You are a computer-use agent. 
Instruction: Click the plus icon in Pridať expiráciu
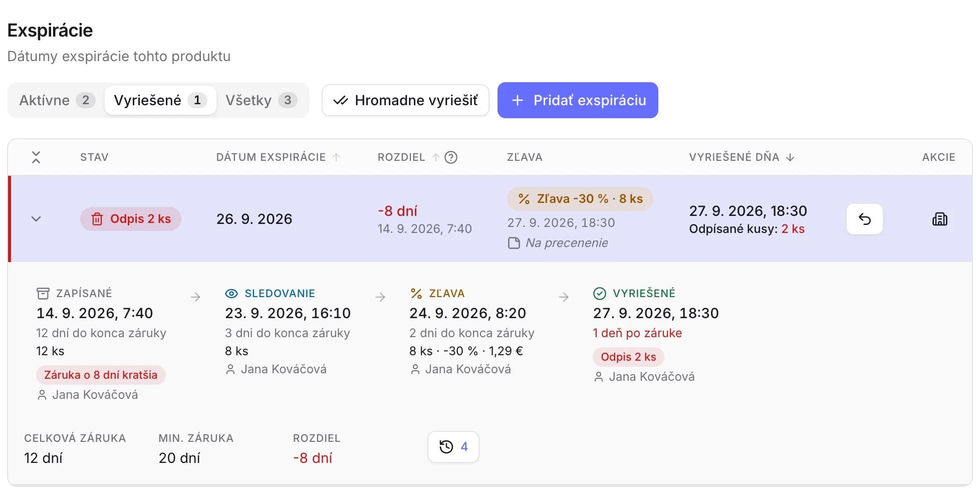click(x=518, y=100)
